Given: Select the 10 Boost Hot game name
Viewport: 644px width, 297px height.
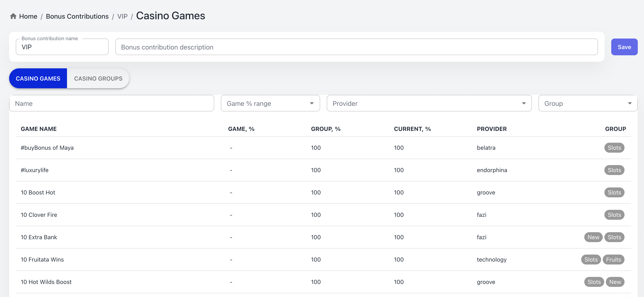Looking at the screenshot, I should click(38, 192).
